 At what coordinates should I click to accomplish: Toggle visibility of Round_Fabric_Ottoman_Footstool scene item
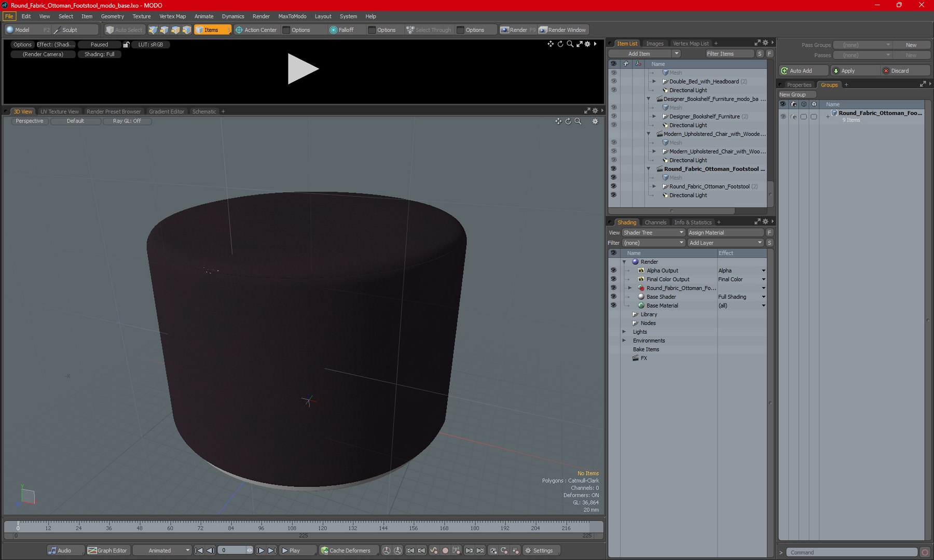click(613, 169)
